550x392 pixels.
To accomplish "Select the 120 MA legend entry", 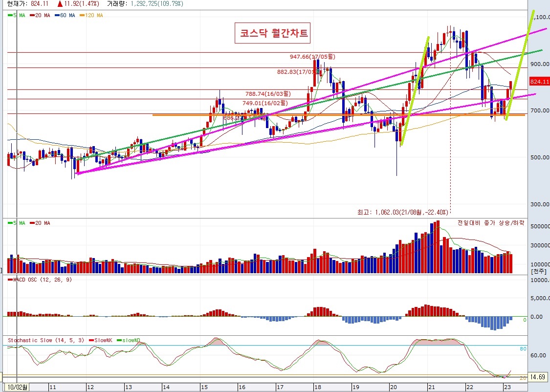I will point(91,16).
